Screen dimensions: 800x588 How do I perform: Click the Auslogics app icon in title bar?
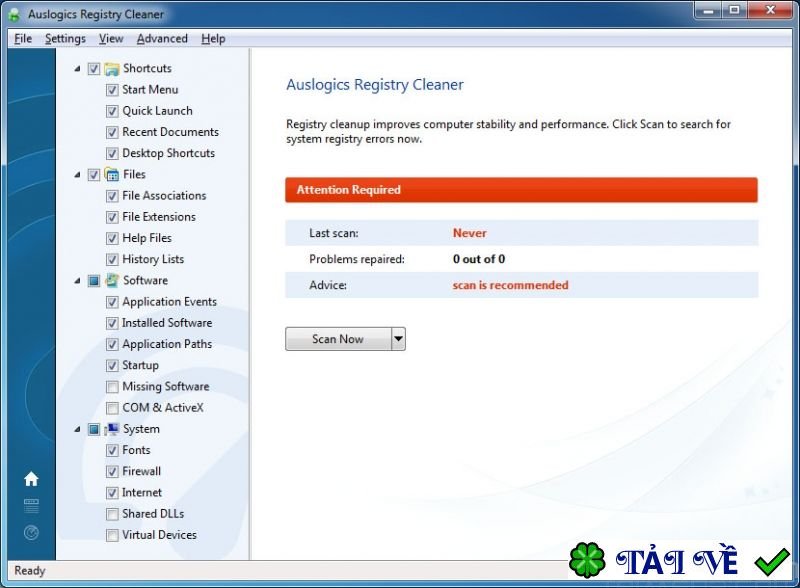click(x=15, y=14)
